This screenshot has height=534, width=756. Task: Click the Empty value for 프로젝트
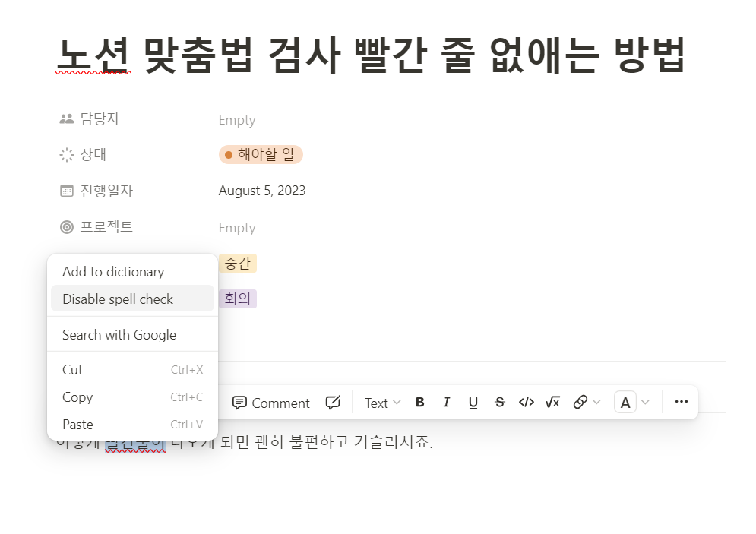tap(237, 228)
